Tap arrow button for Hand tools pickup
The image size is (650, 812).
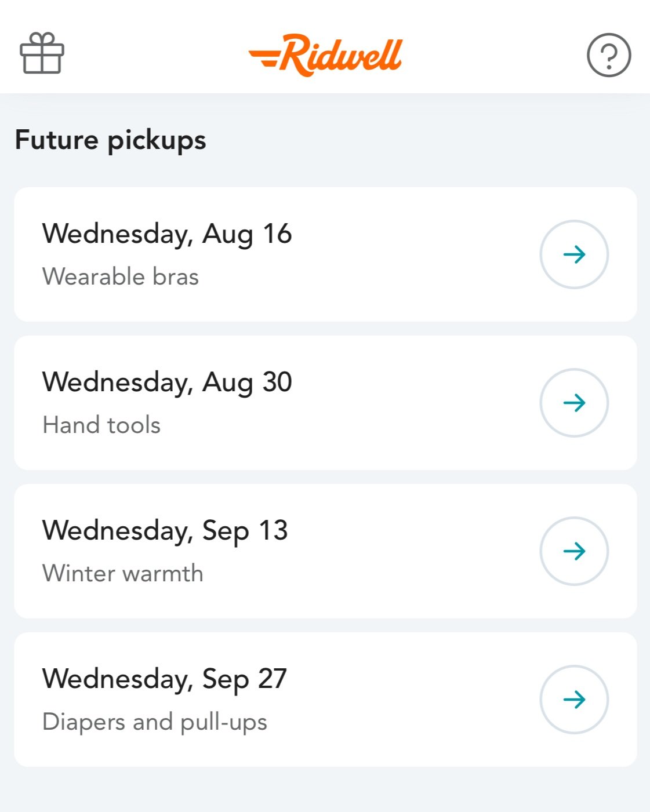click(574, 403)
